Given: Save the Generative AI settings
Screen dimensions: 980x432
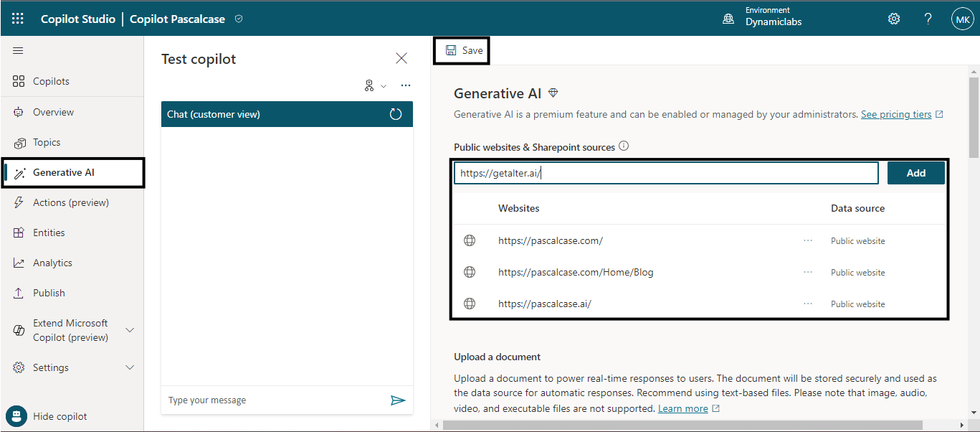Looking at the screenshot, I should (464, 50).
